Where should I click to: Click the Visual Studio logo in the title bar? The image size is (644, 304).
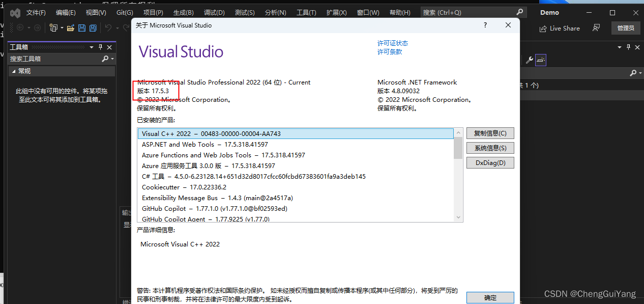coord(15,13)
